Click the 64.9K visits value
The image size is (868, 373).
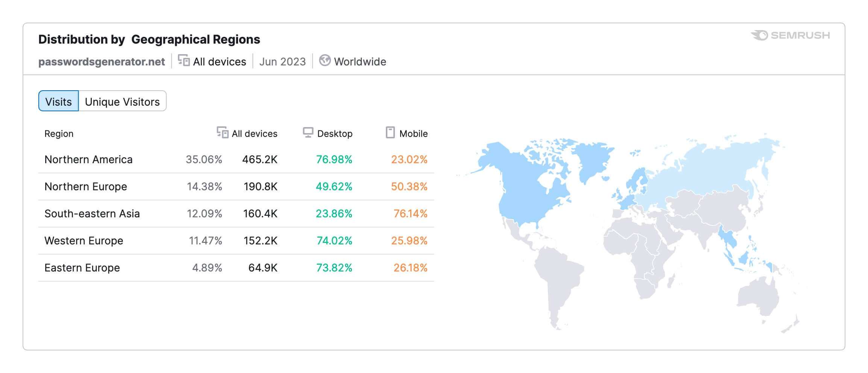263,268
